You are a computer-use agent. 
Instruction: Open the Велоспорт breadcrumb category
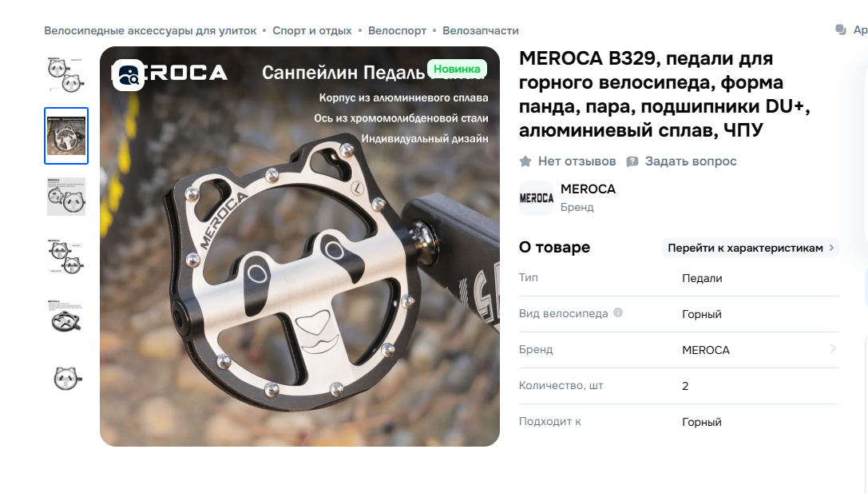(397, 30)
